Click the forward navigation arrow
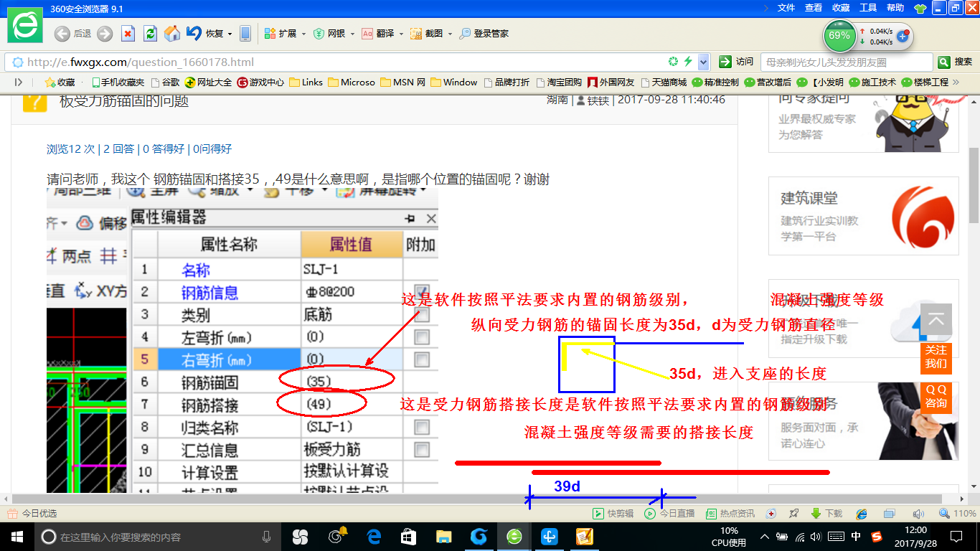The height and width of the screenshot is (551, 980). [x=105, y=33]
